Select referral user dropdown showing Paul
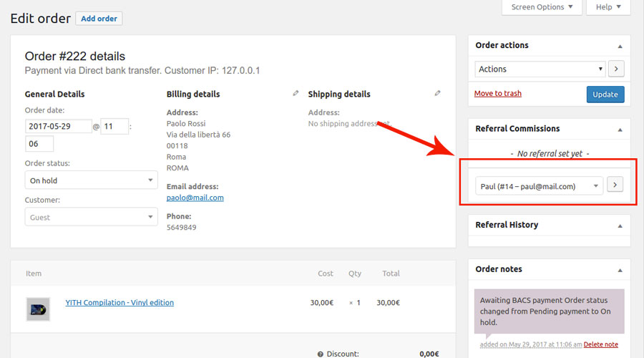 [x=540, y=186]
